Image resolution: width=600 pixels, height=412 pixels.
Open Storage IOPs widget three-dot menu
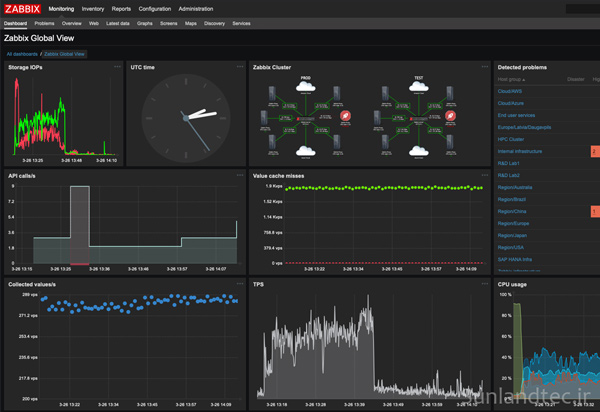coord(117,66)
